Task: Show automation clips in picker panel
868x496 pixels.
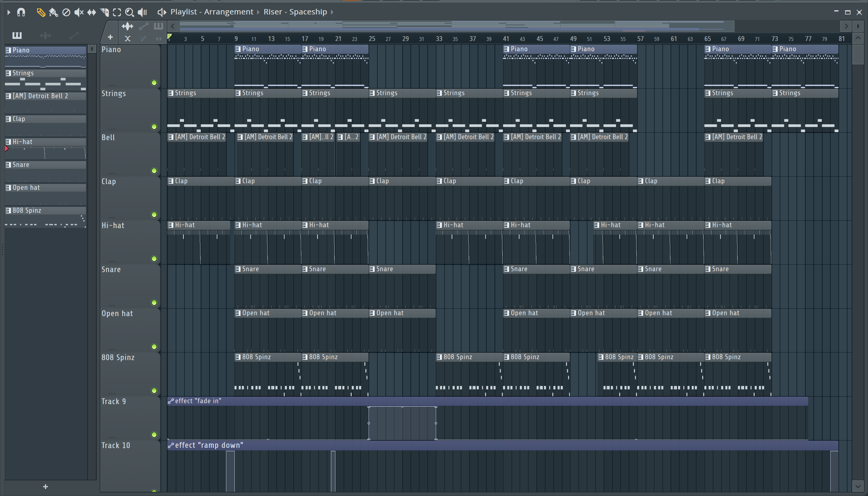Action: [74, 35]
